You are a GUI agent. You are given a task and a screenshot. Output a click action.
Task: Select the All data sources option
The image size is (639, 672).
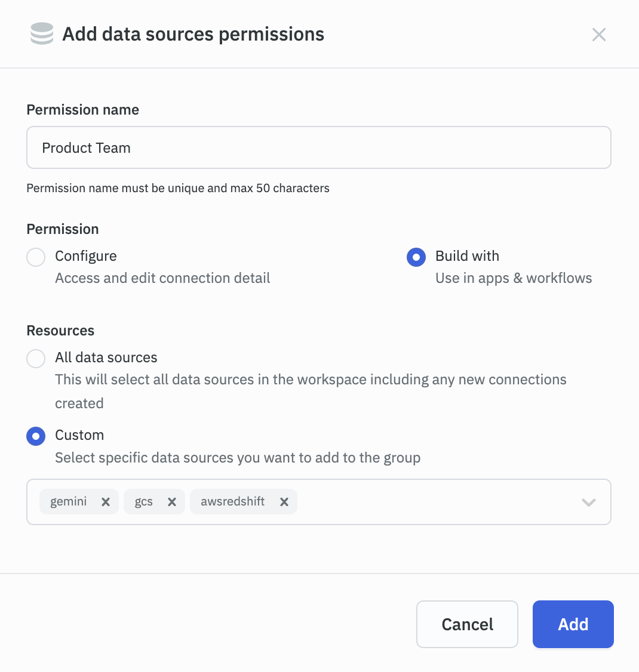click(x=36, y=358)
